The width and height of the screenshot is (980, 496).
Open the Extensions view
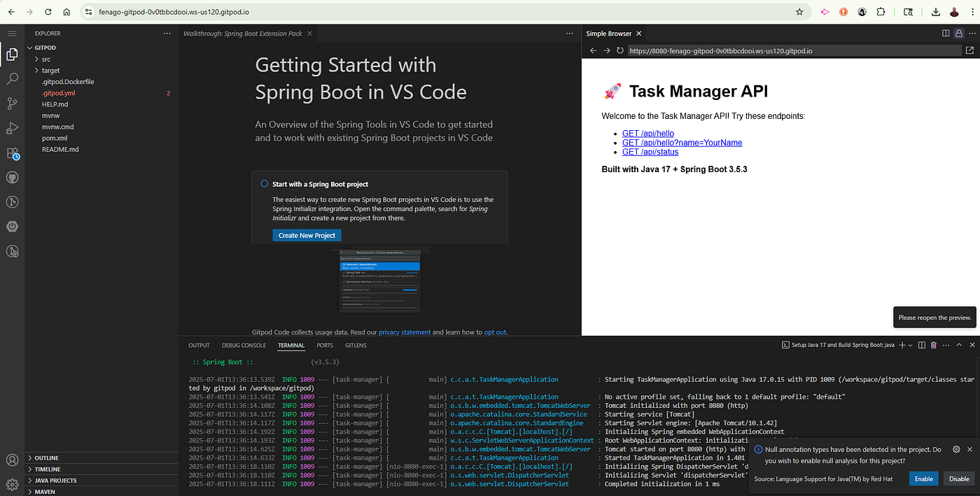coord(12,153)
